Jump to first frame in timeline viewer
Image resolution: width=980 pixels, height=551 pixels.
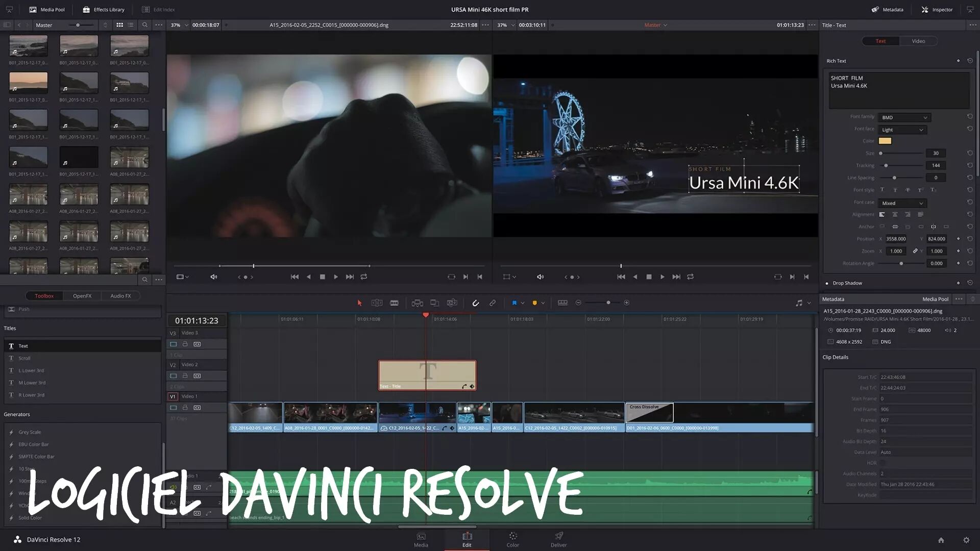[621, 277]
